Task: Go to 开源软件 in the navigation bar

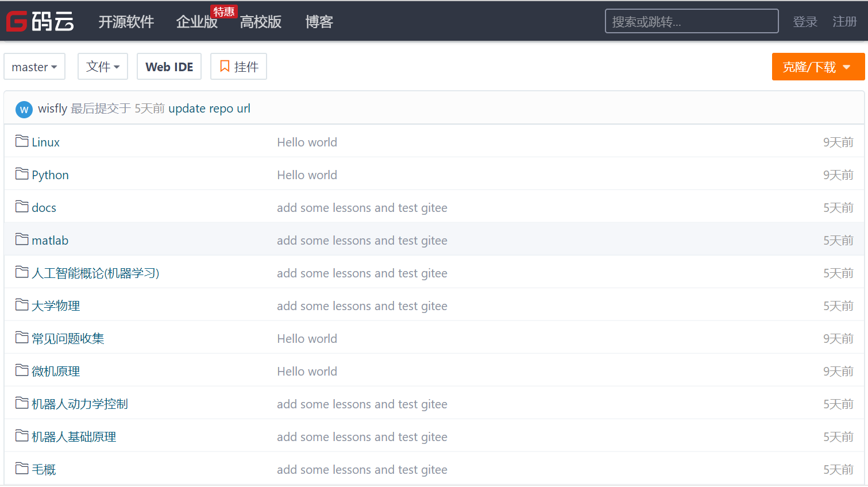Action: pyautogui.click(x=126, y=22)
